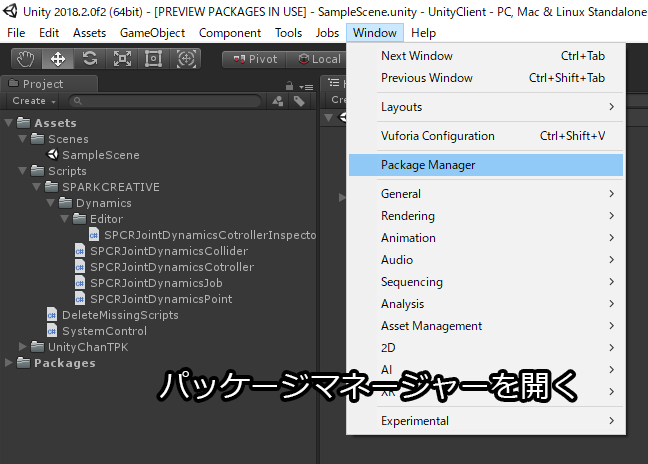Open the Help menu
The image size is (648, 464).
coord(423,33)
